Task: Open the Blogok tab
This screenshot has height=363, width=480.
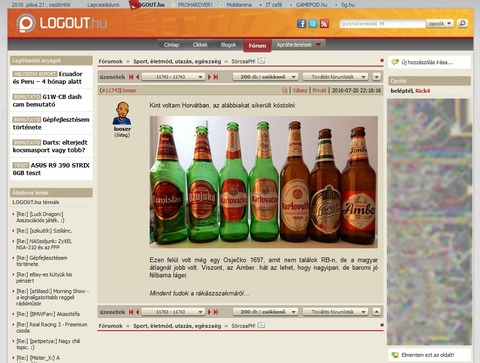Action: click(228, 45)
